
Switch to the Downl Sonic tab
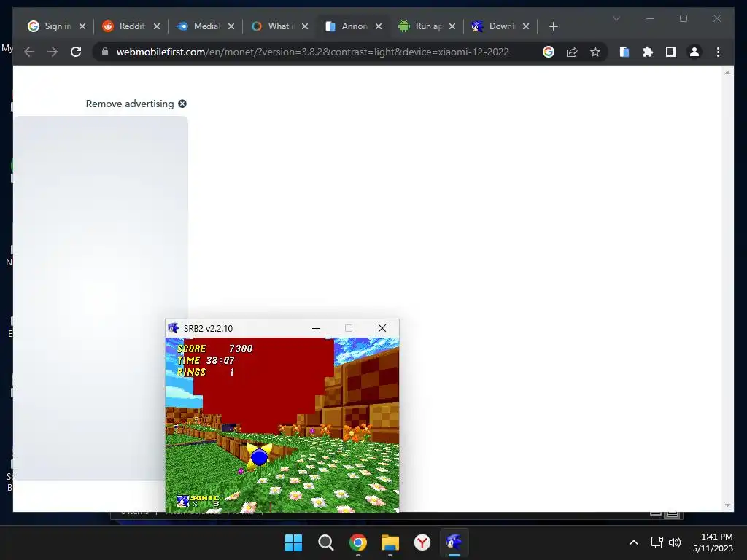[x=501, y=26]
